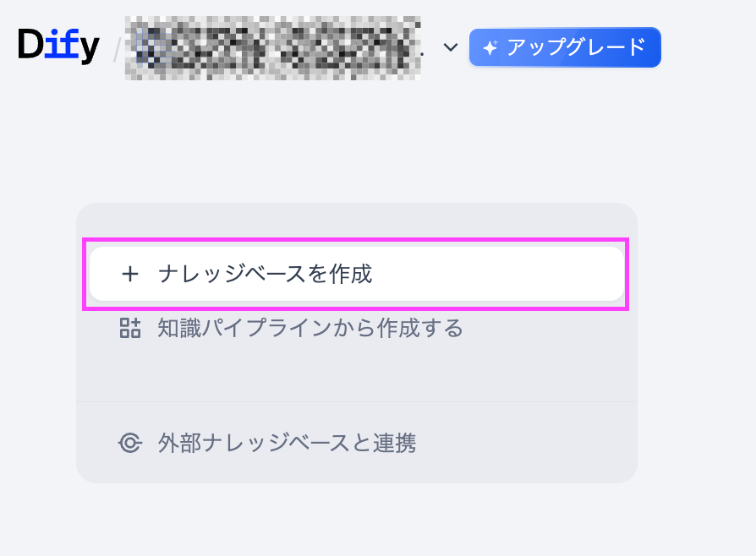Image resolution: width=756 pixels, height=556 pixels.
Task: Choose 知識パイプラインから作成する option
Action: point(310,328)
